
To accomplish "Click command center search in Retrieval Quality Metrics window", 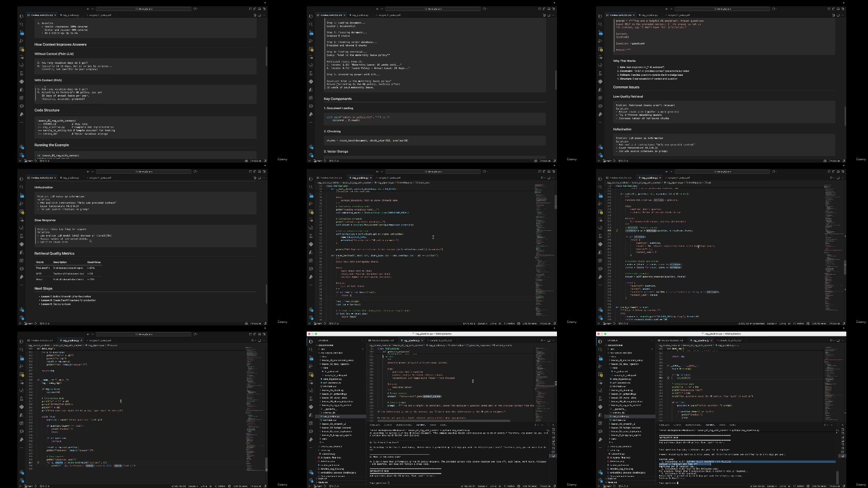I will tap(145, 171).
